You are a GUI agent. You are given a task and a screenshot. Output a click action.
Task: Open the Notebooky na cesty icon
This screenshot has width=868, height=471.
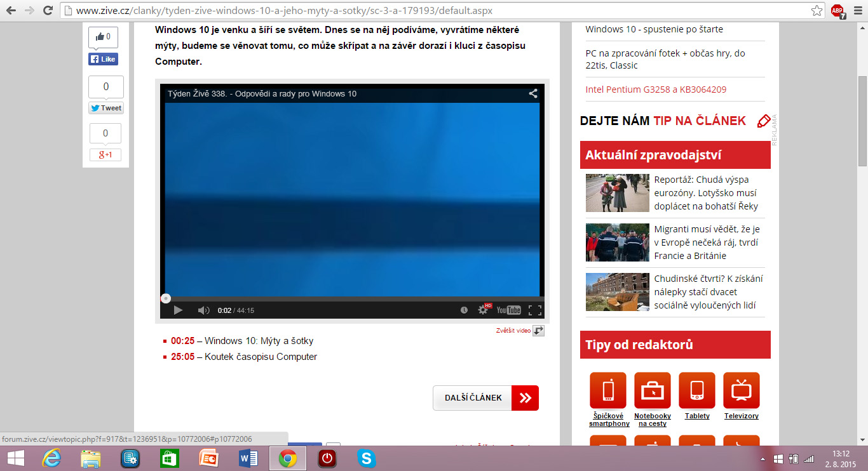pos(653,390)
